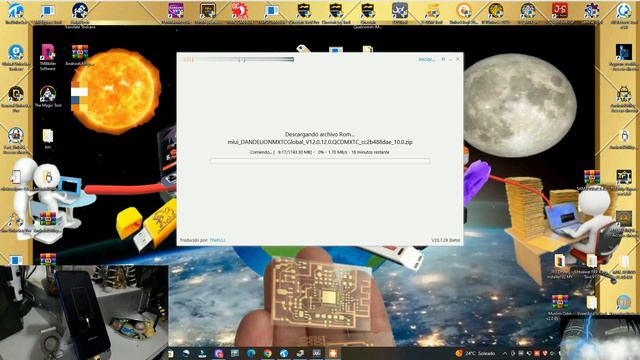The image size is (640, 360).
Task: Open the red gear desktop shortcut
Action: point(240,12)
